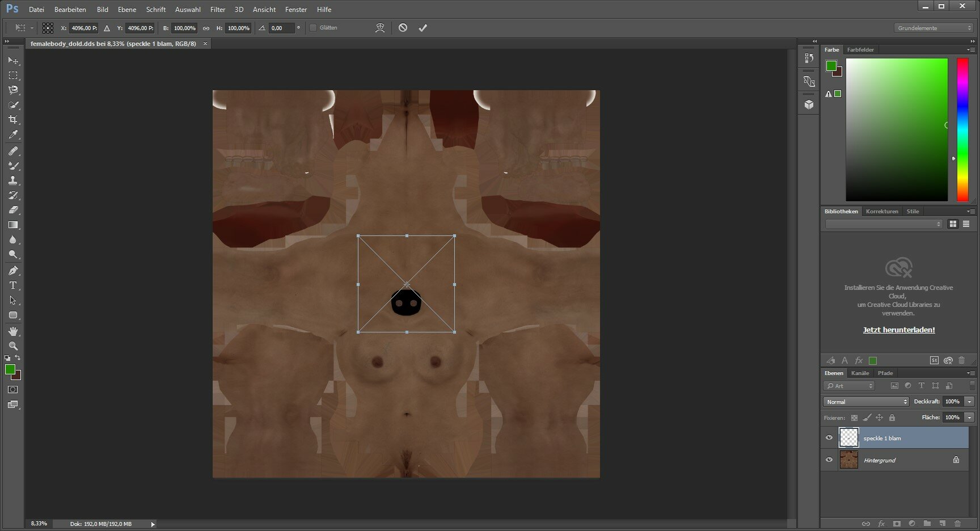980x531 pixels.
Task: Hide the speckle 1 blam layer
Action: point(829,438)
